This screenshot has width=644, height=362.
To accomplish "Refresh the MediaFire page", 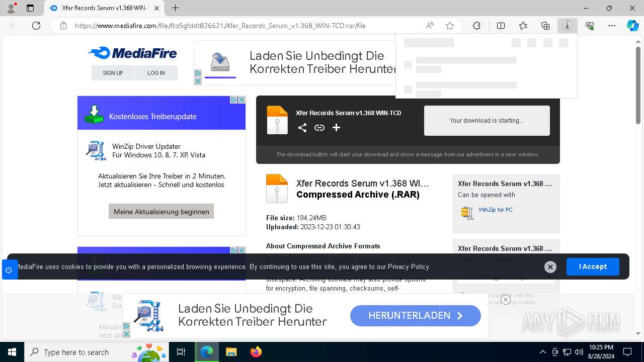I will tap(36, 26).
